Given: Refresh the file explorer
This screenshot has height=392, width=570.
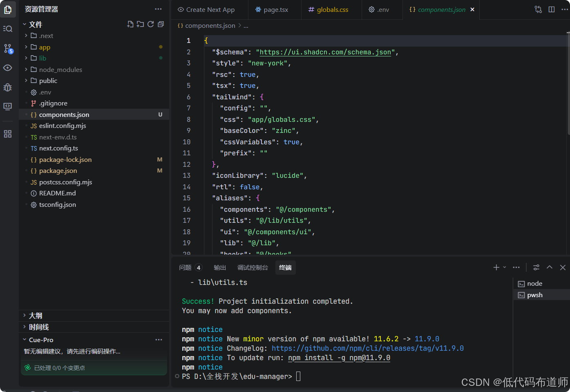Looking at the screenshot, I should [x=151, y=25].
